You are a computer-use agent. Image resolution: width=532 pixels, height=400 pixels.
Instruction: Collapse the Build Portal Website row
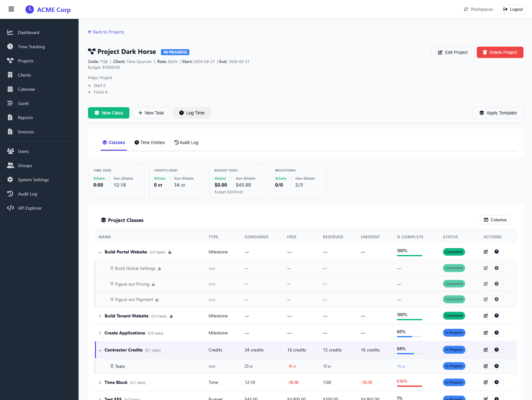point(100,252)
